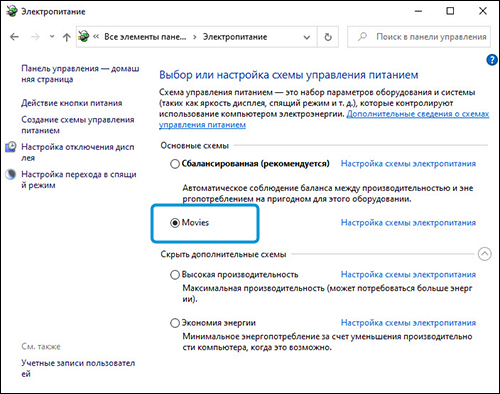500x394 pixels.
Task: Click the Все элементы пане... breadcrumb
Action: tap(145, 37)
